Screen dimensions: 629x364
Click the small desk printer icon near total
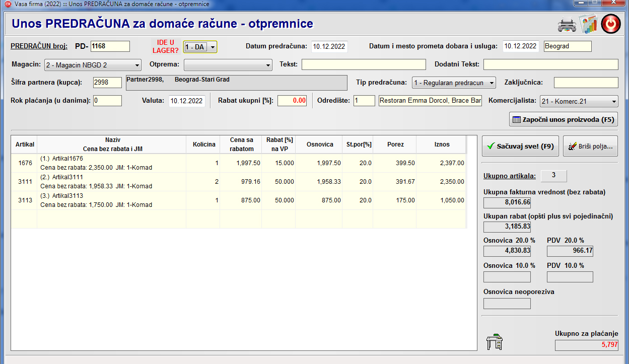tap(494, 341)
